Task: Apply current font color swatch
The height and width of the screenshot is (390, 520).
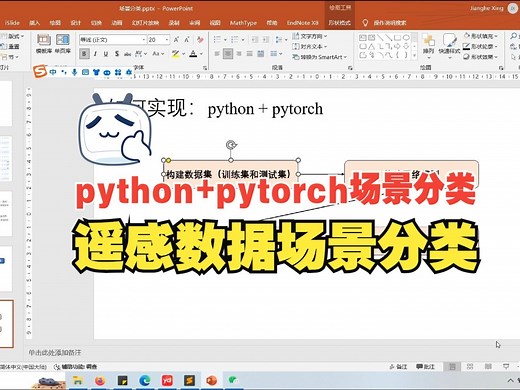Action: tap(193, 54)
